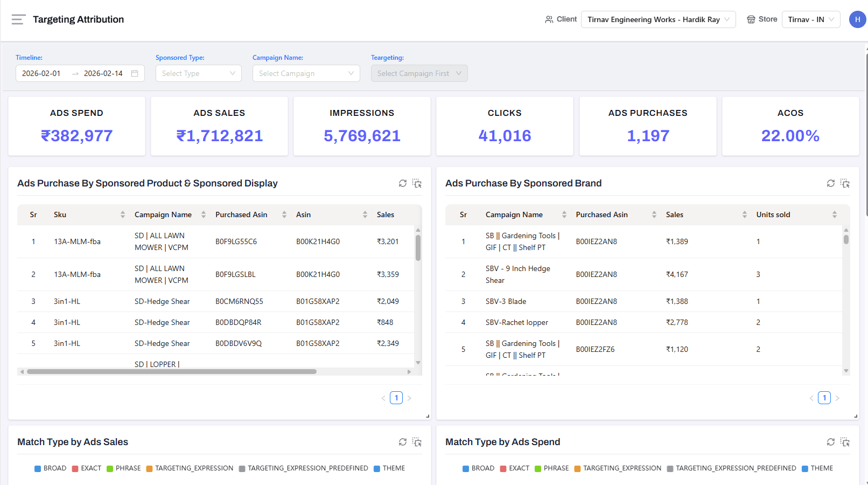
Task: Refresh the Match Type by Ads Sales chart
Action: pyautogui.click(x=402, y=442)
